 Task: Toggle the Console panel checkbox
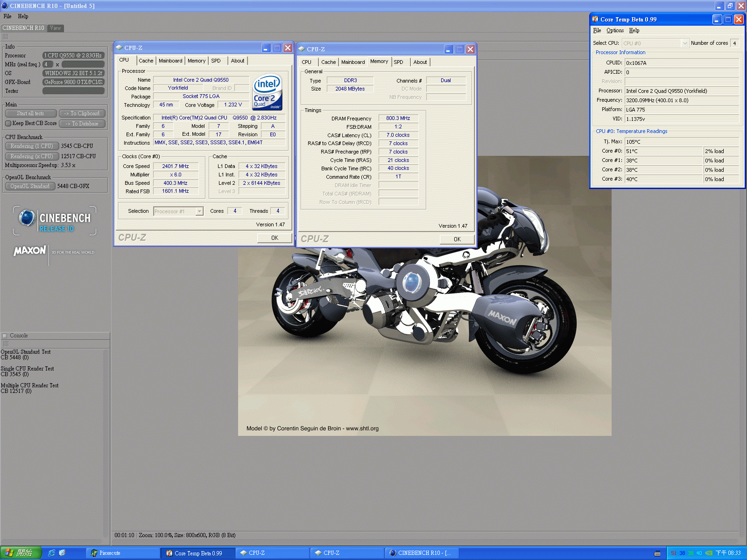tap(5, 336)
